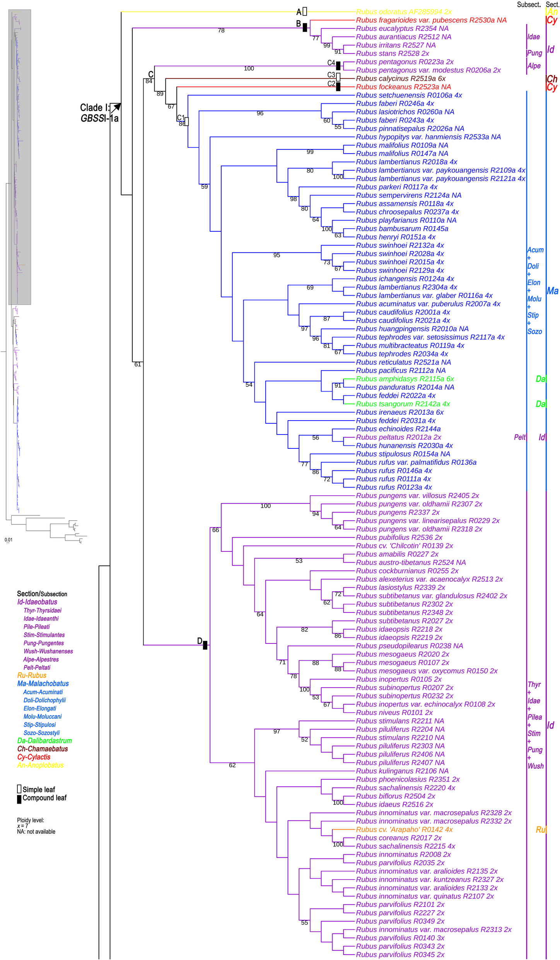Click the black compound-leaf box at node B
The width and height of the screenshot is (560, 960).
pyautogui.click(x=305, y=27)
